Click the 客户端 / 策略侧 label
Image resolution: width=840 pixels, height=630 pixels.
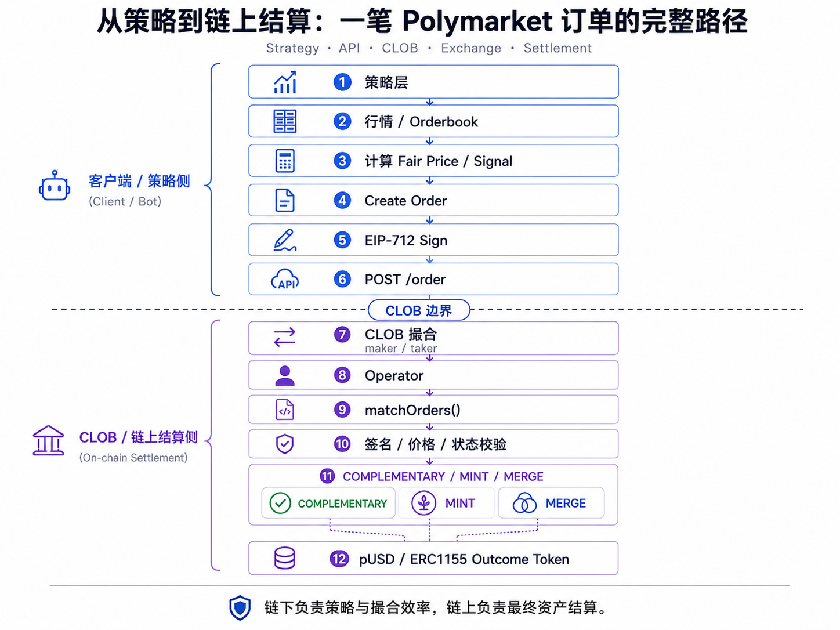coord(139,181)
